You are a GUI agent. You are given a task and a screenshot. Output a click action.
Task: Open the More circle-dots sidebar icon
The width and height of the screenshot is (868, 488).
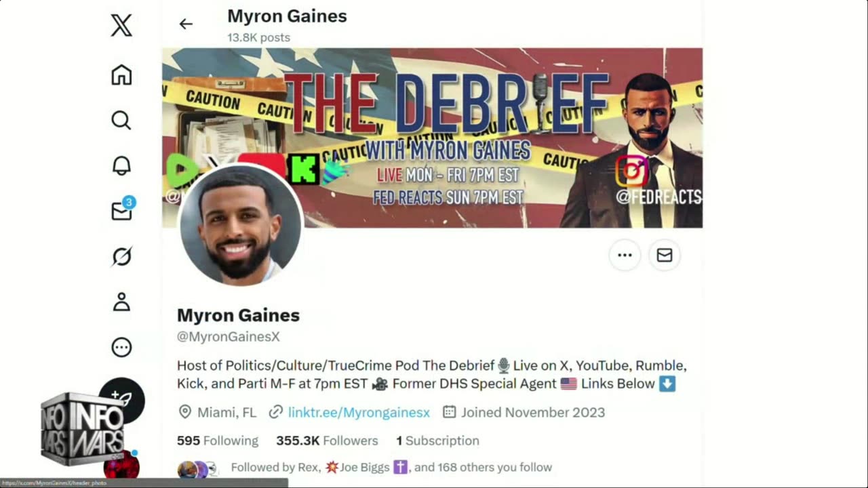[x=121, y=347]
